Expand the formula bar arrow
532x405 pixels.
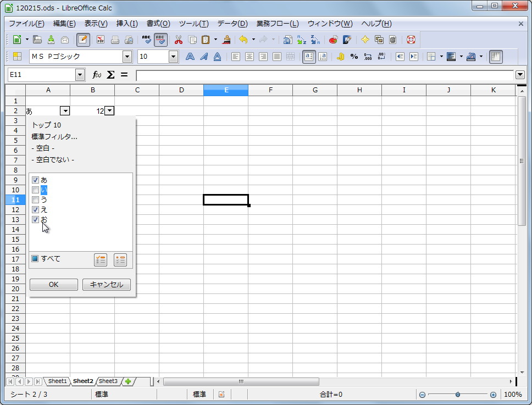click(520, 75)
